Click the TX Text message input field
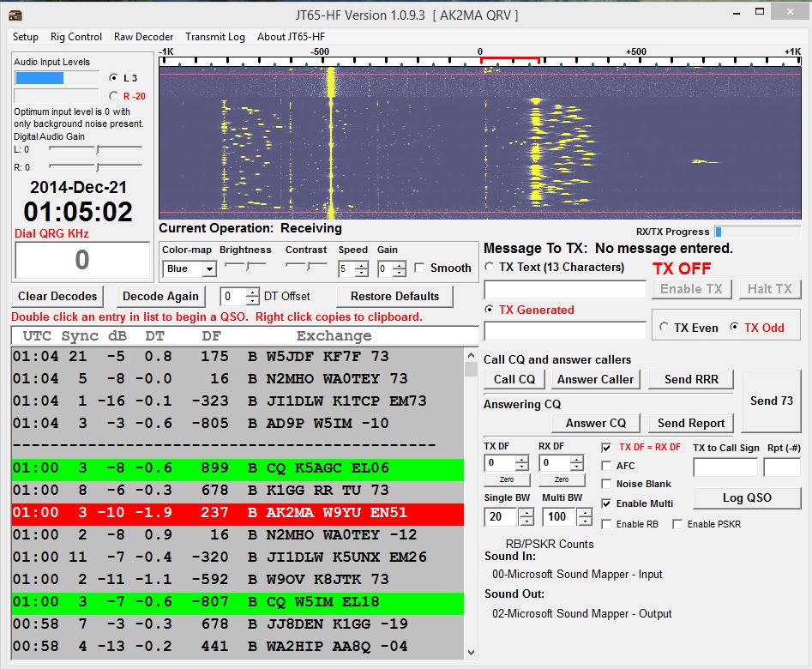812x669 pixels. [x=565, y=290]
